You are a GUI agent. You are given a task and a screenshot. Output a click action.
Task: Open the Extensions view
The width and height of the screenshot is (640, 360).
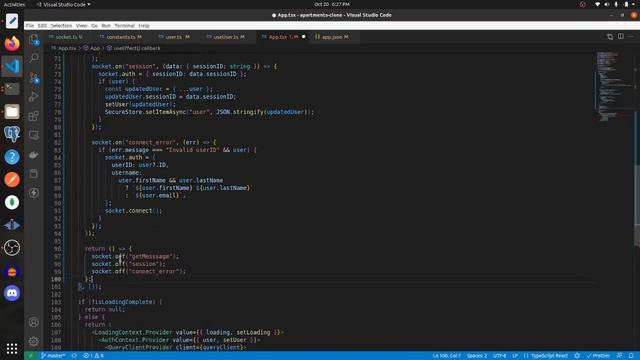coord(34,116)
